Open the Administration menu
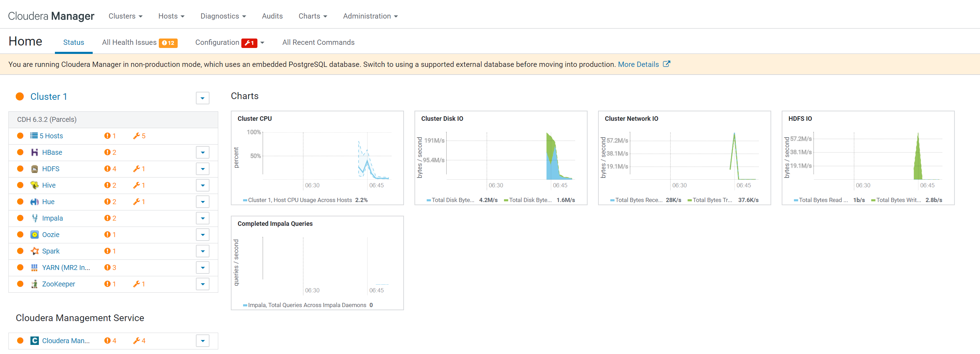The width and height of the screenshot is (980, 354). [370, 16]
